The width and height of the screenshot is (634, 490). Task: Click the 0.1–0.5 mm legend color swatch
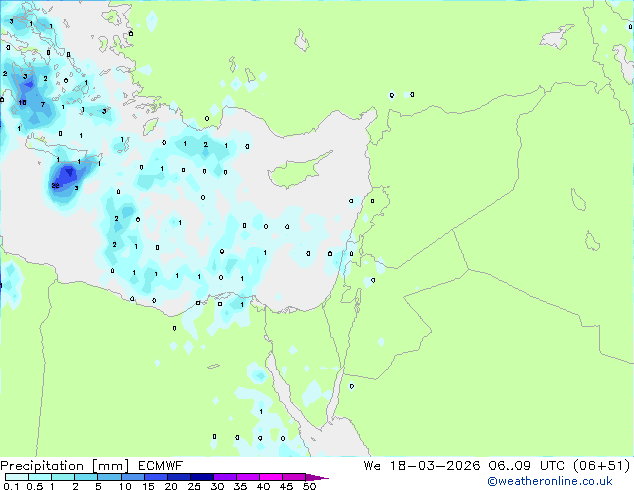[17, 477]
